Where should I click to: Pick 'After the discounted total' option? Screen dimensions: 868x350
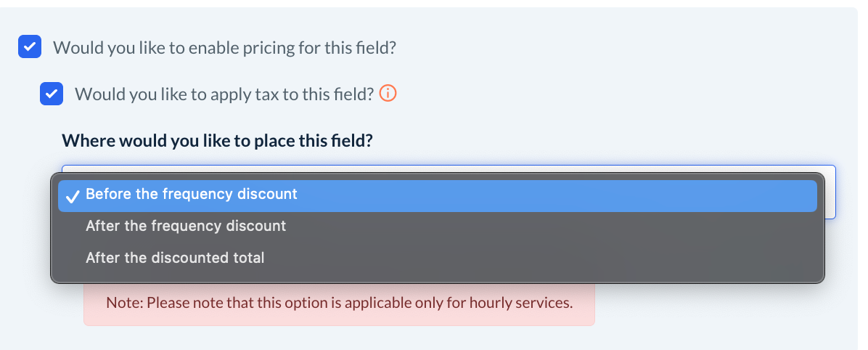175,258
